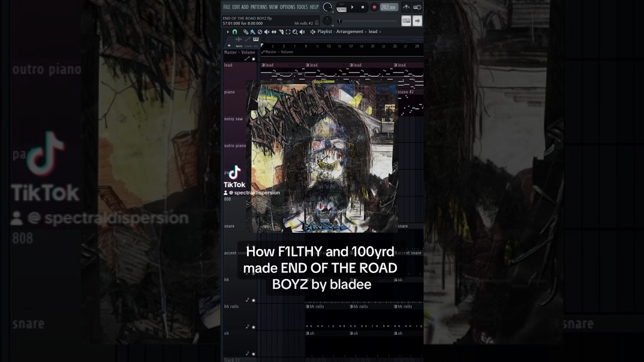Image resolution: width=644 pixels, height=362 pixels.
Task: Select the Delete tool
Action: [260, 32]
